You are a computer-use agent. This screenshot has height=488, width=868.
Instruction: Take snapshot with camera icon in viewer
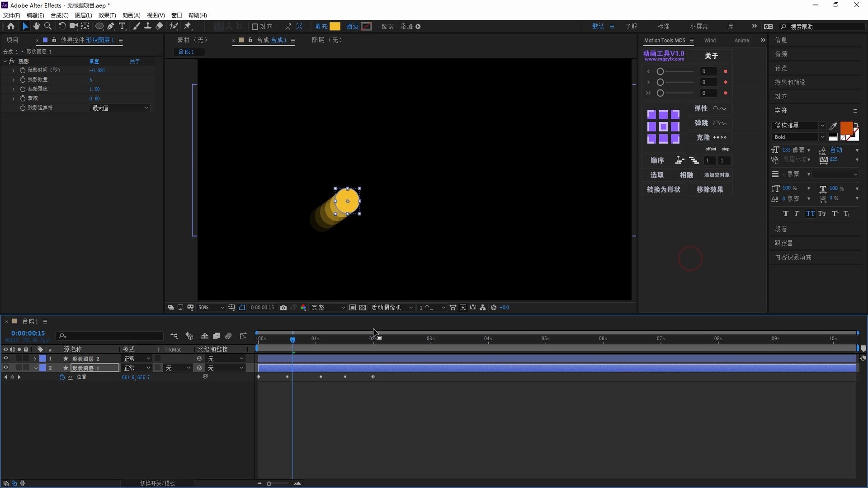283,308
